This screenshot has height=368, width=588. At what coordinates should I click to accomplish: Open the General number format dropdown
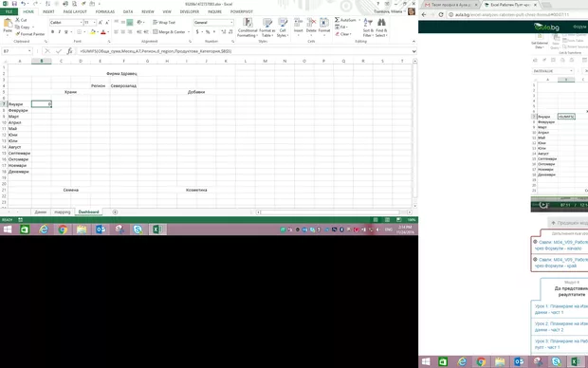click(x=231, y=23)
